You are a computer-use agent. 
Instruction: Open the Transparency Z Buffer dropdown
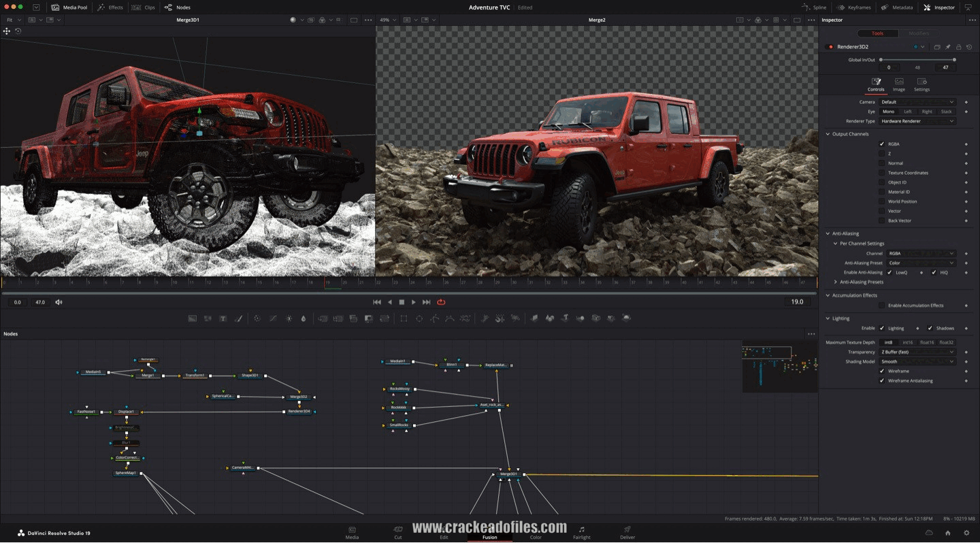(917, 352)
